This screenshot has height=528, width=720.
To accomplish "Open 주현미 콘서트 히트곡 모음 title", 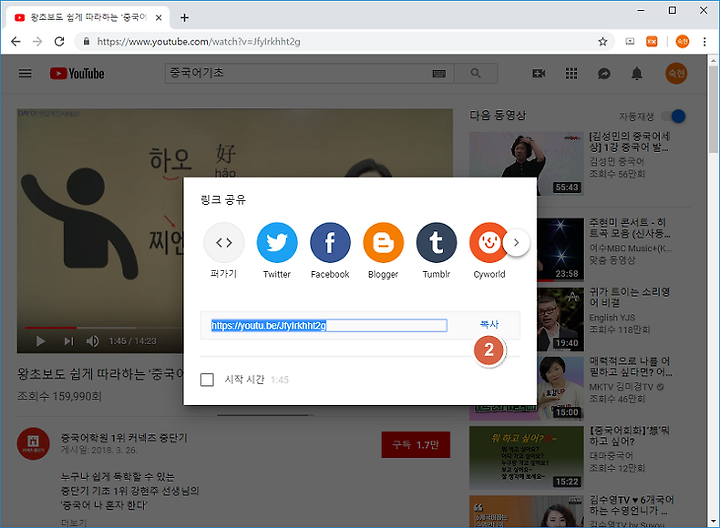I will pyautogui.click(x=630, y=228).
